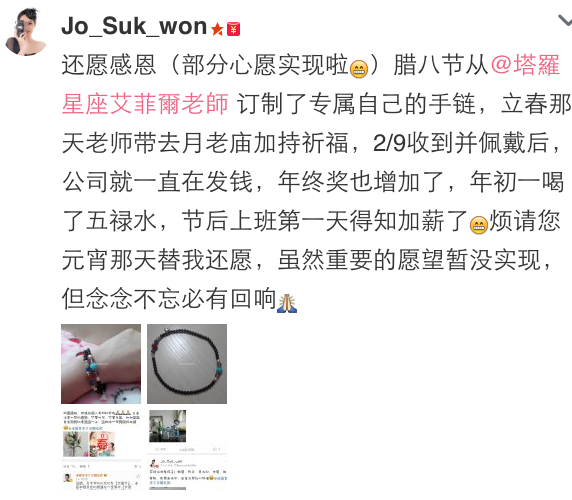Click the table photo inside fourth thumbnail
The image size is (572, 500).
coord(167,426)
